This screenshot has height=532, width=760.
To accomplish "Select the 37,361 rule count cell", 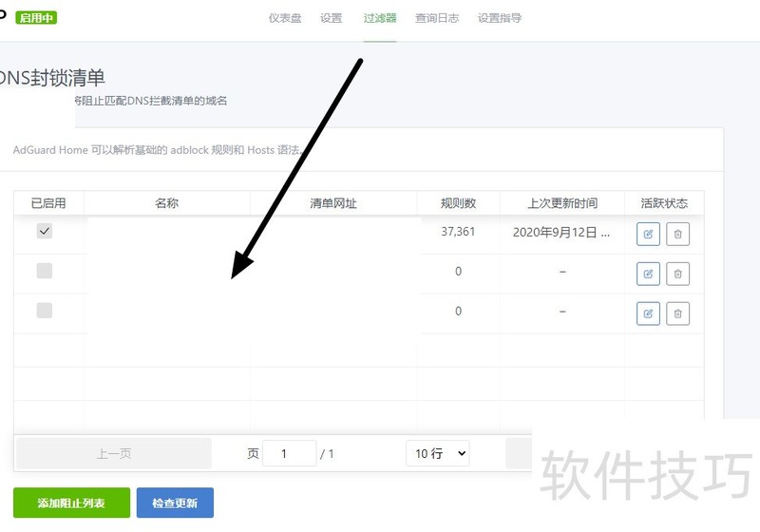I will (458, 232).
